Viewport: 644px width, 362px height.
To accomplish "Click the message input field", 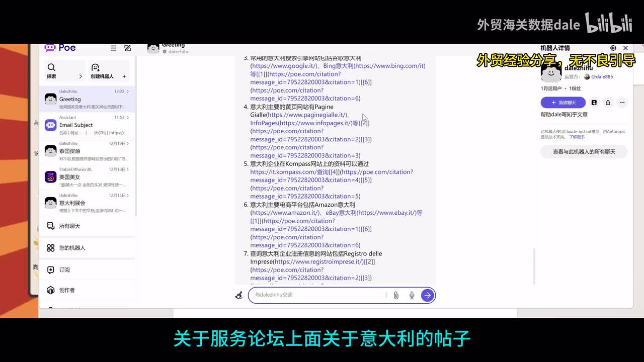I will (318, 295).
